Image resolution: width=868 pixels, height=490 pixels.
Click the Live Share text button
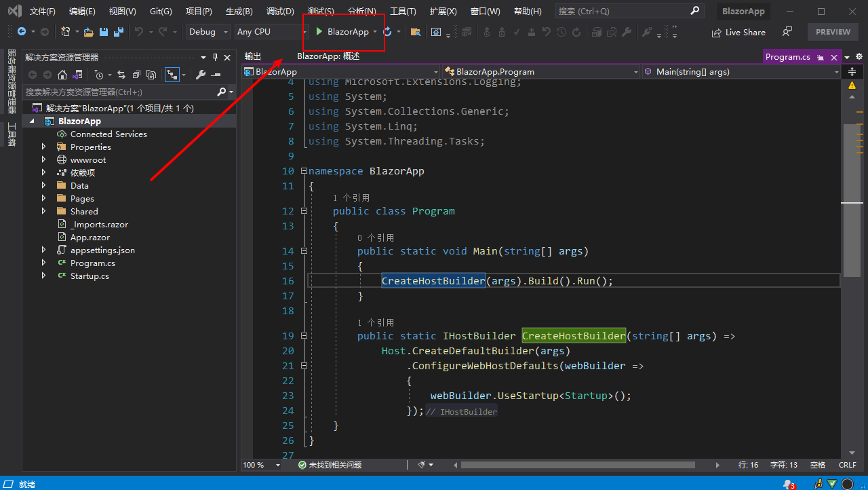pyautogui.click(x=745, y=32)
